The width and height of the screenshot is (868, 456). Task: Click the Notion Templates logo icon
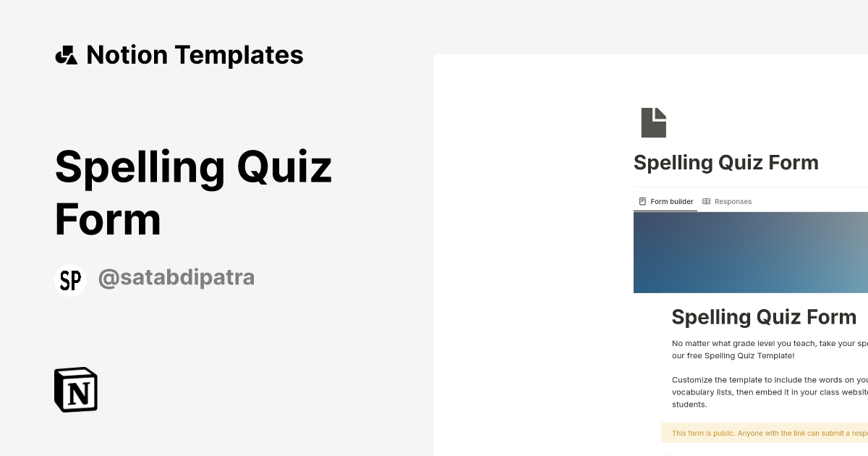pos(66,54)
